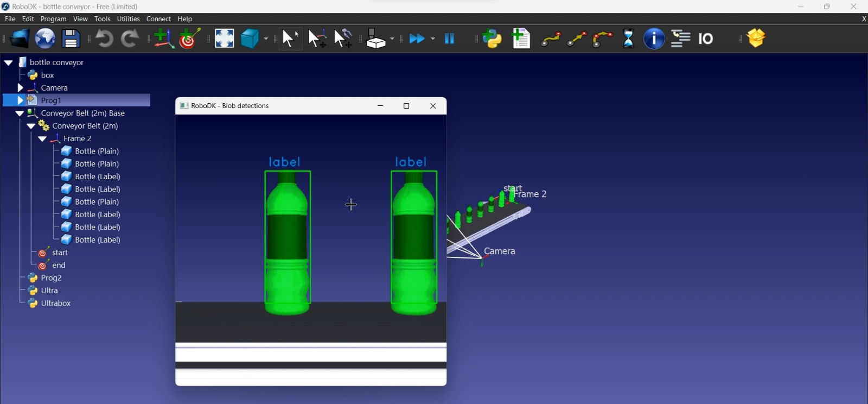The height and width of the screenshot is (404, 868).
Task: Open the online library globe icon
Action: point(45,39)
